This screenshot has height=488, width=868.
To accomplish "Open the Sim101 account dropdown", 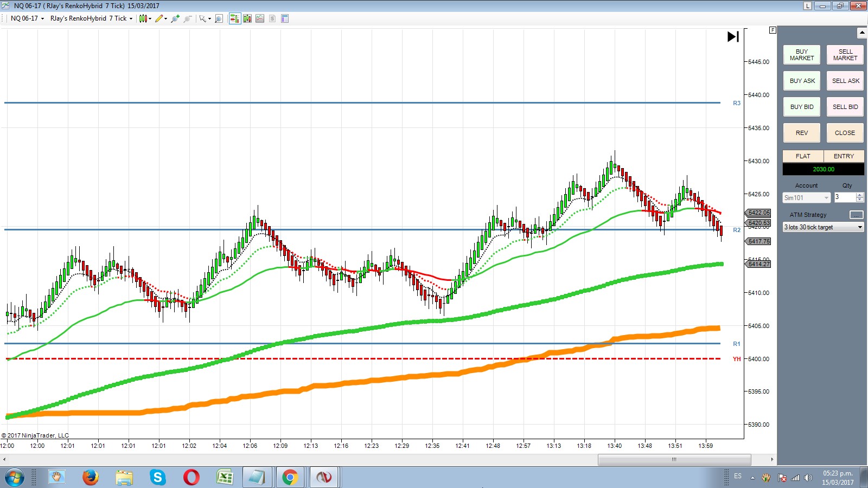I will 807,198.
